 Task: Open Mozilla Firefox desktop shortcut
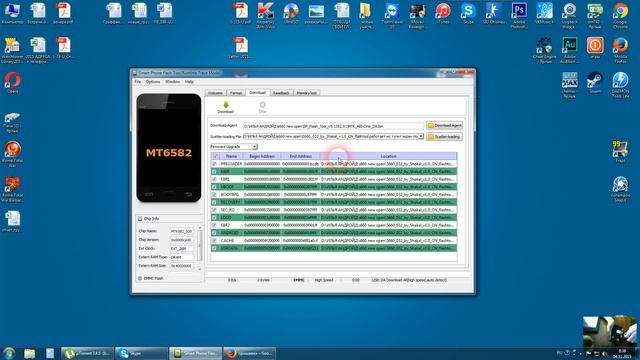click(x=620, y=50)
